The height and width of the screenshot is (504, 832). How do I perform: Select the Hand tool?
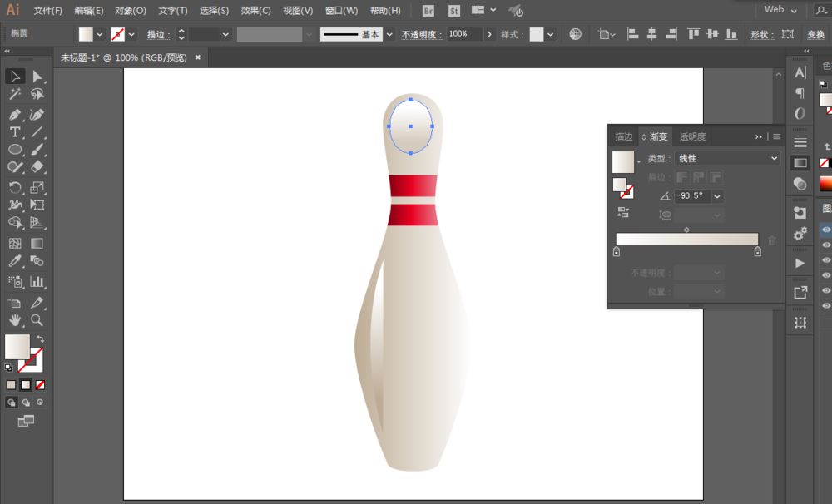click(x=15, y=319)
